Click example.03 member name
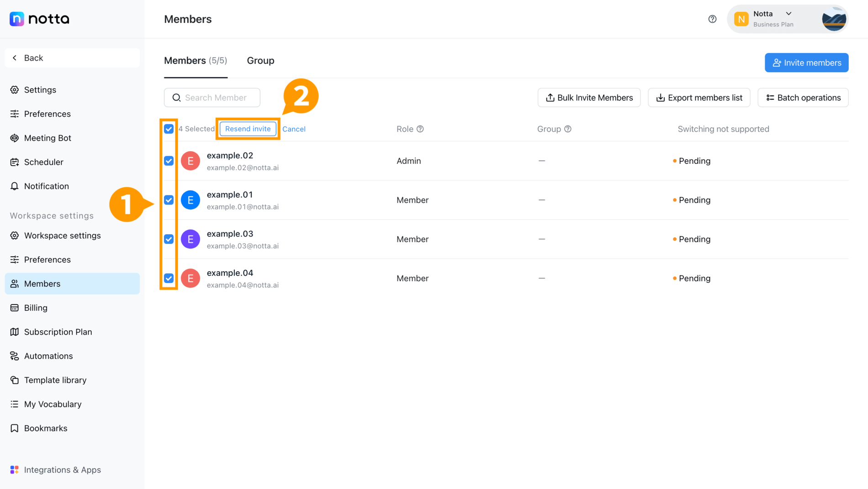Screen dimensions: 868x489 tap(230, 234)
